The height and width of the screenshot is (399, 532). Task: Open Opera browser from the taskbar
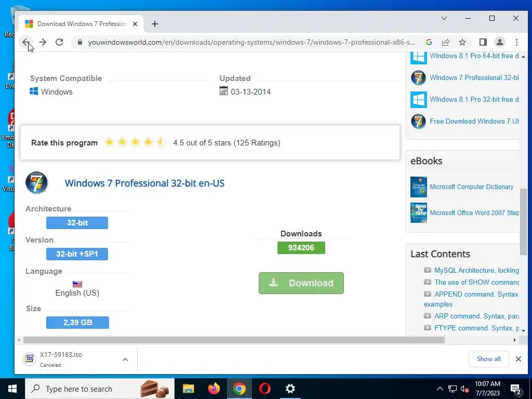[x=264, y=389]
